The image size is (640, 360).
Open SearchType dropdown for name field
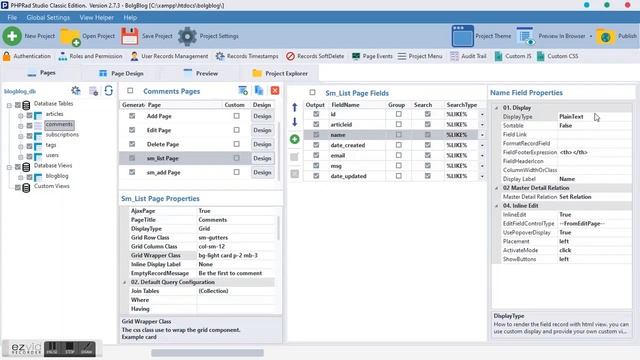click(x=482, y=135)
